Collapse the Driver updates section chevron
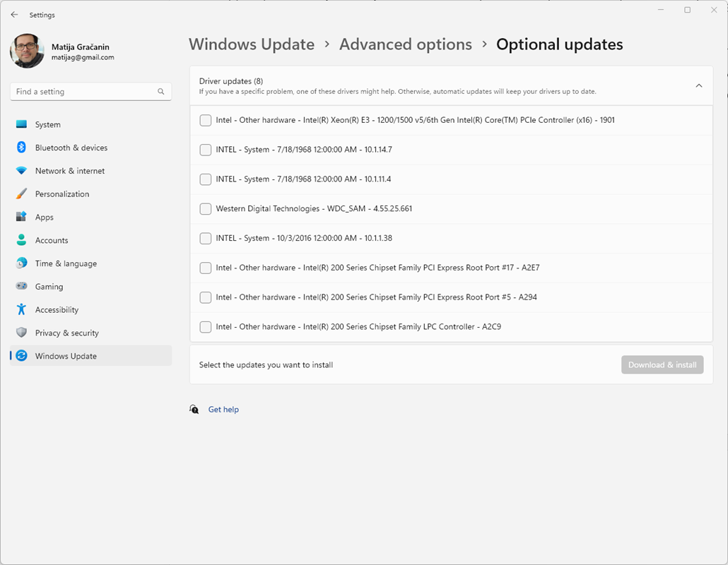The height and width of the screenshot is (565, 728). tap(699, 86)
